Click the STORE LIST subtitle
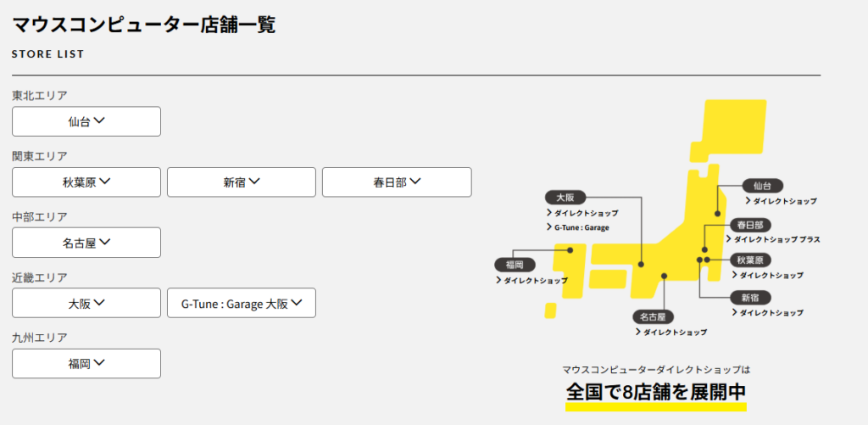868x425 pixels. (x=47, y=53)
